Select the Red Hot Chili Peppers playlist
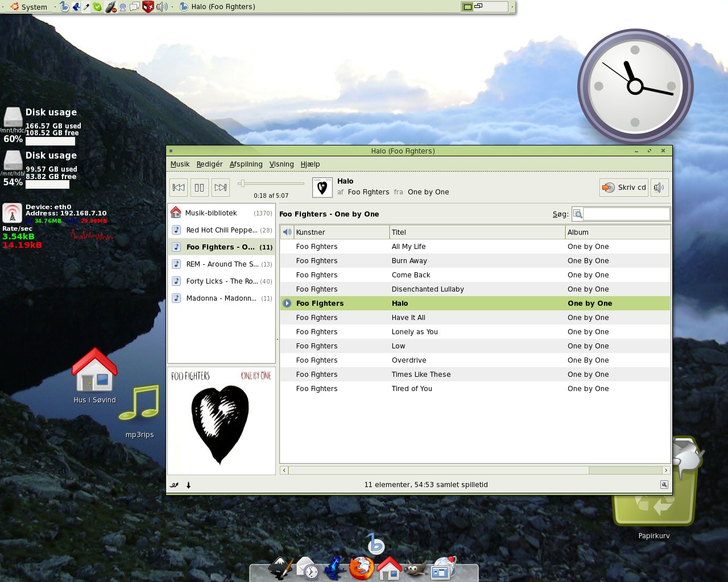 pyautogui.click(x=222, y=230)
